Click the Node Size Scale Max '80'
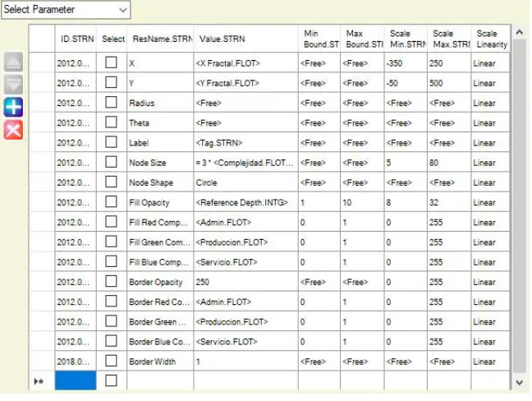Image resolution: width=532 pixels, height=401 pixels. pos(449,163)
